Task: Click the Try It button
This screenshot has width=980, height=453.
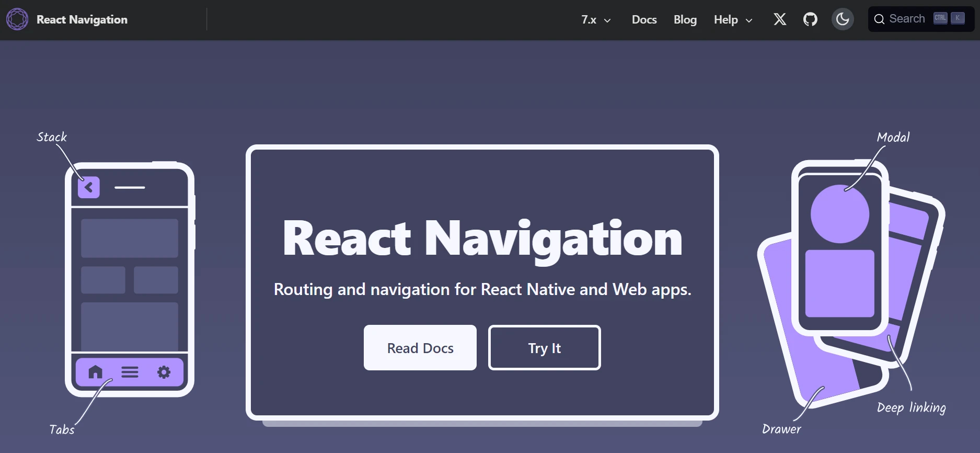Action: click(545, 348)
